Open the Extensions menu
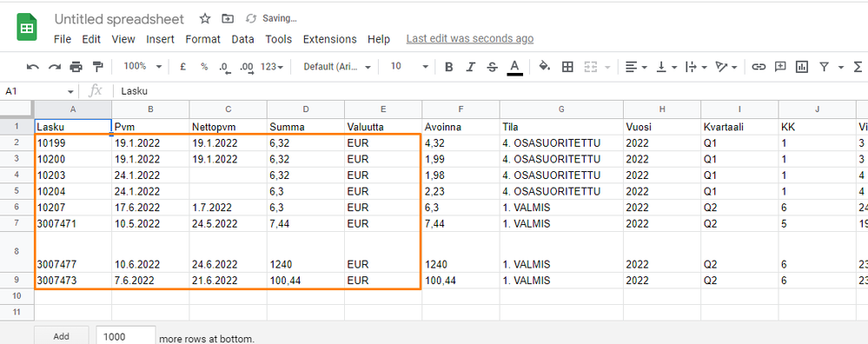 pyautogui.click(x=330, y=39)
